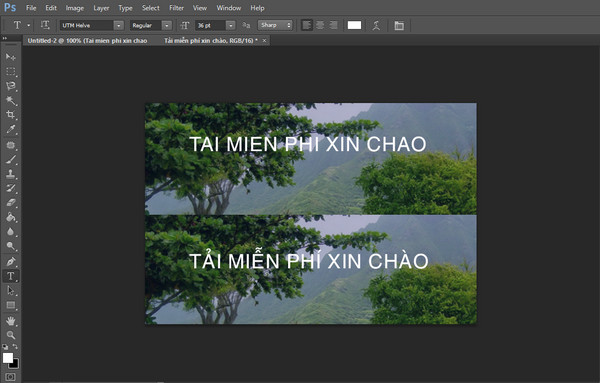600x383 pixels.
Task: Open the Type tool preset picker arrow
Action: tap(28, 25)
